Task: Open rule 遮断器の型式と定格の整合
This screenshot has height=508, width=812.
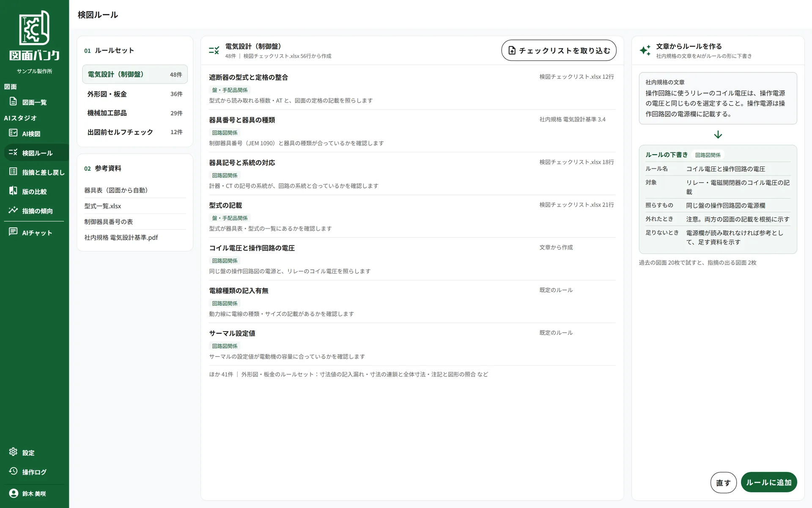Action: click(x=412, y=88)
